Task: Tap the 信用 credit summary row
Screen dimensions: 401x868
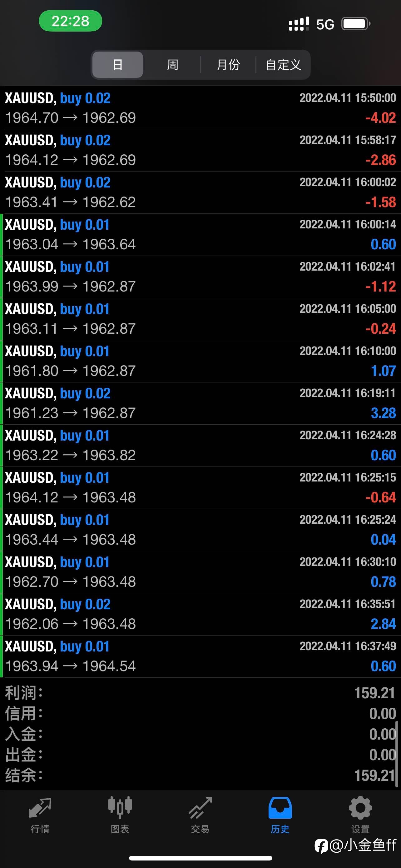Action: pyautogui.click(x=200, y=714)
